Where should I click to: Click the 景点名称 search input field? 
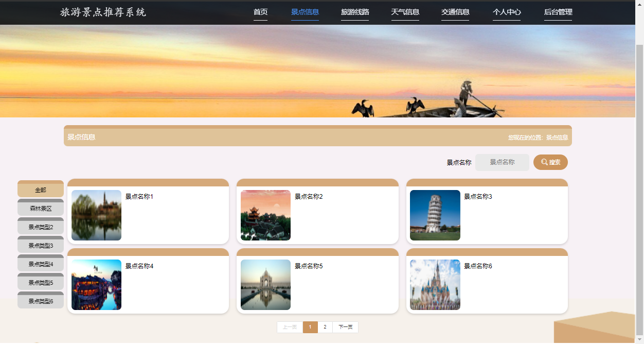click(502, 162)
